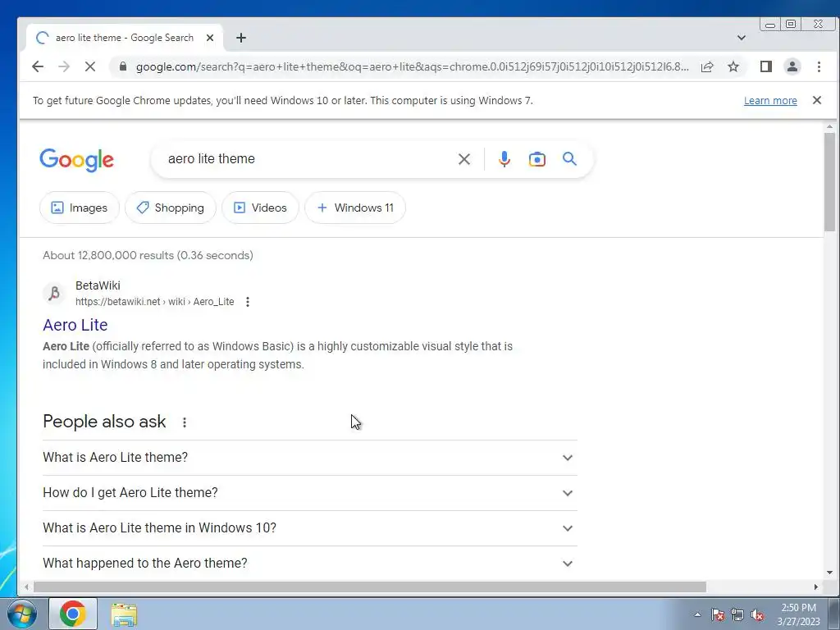
Task: Expand What is Aero Lite theme?
Action: pos(310,458)
